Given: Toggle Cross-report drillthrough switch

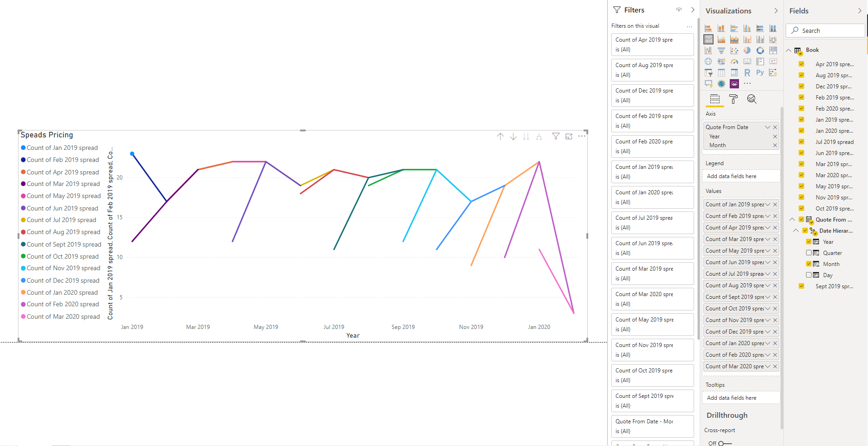Looking at the screenshot, I should pyautogui.click(x=725, y=443).
